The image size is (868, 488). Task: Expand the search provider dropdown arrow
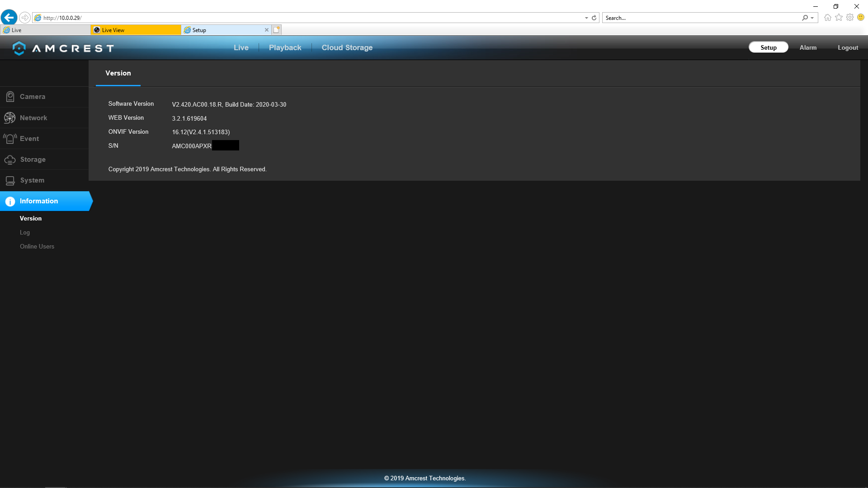(812, 18)
